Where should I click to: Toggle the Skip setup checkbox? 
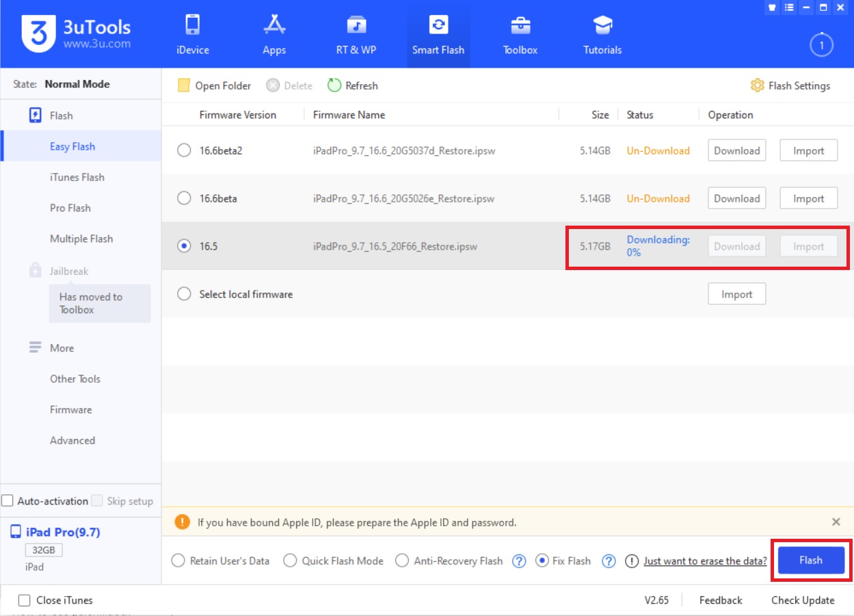97,501
